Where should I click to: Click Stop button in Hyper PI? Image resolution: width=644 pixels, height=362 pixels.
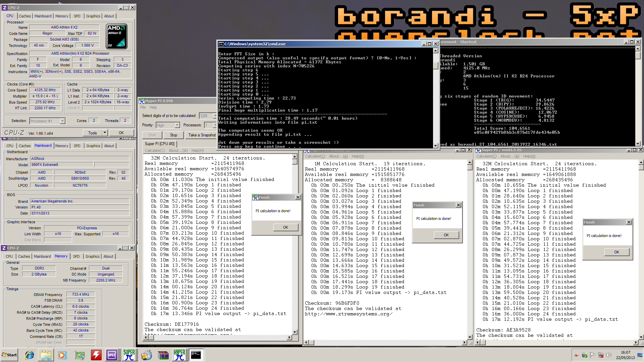pos(174,135)
